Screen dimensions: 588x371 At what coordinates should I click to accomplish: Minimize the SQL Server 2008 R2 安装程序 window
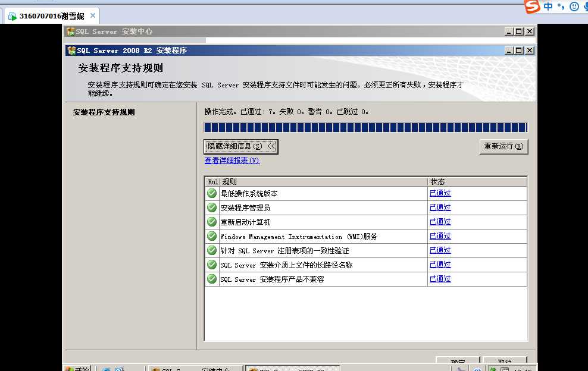[508, 50]
